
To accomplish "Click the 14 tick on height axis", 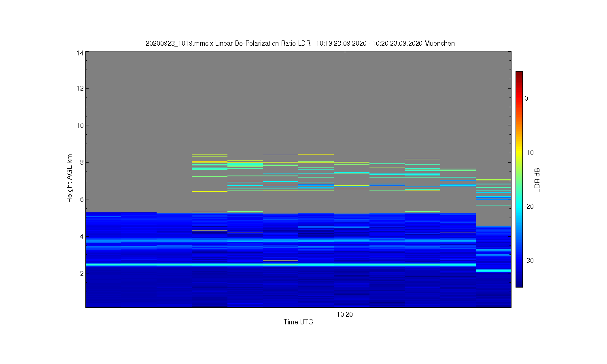I will pos(80,53).
